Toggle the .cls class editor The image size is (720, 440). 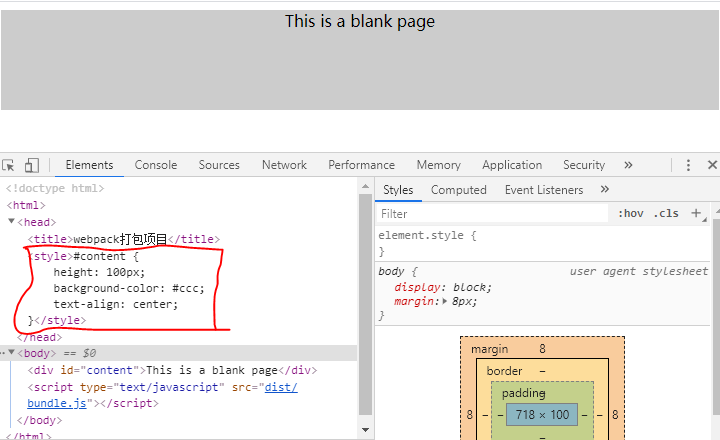click(x=666, y=214)
